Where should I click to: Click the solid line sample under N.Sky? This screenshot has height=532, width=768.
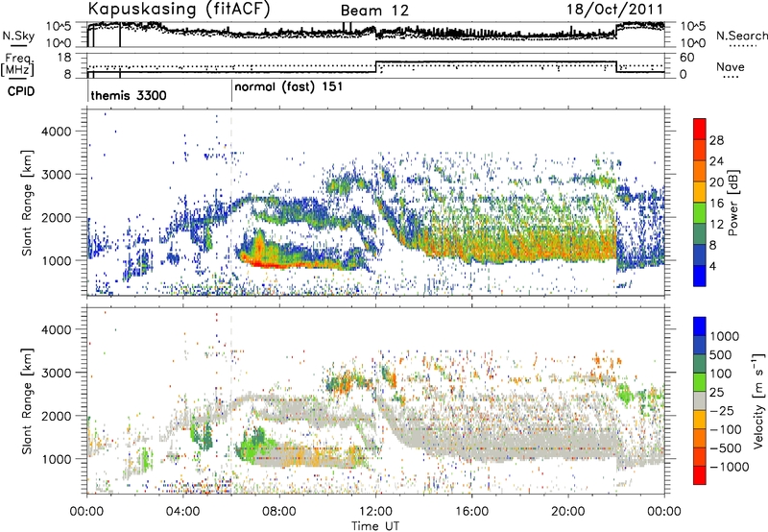[x=18, y=46]
